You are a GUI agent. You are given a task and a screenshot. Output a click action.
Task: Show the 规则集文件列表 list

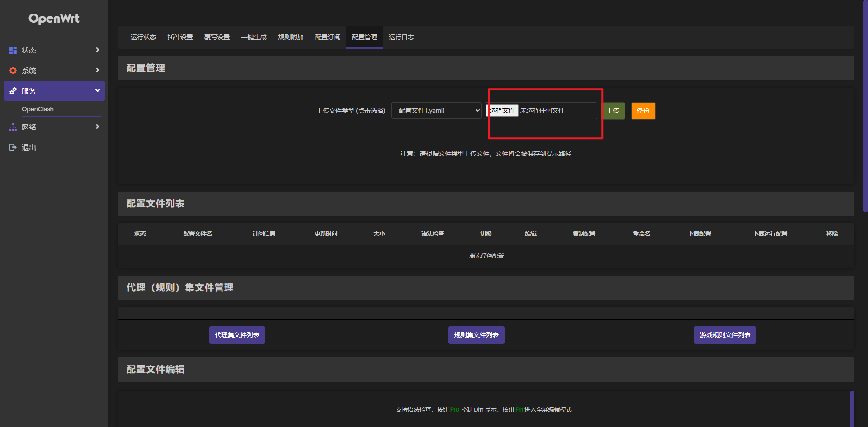pyautogui.click(x=476, y=335)
